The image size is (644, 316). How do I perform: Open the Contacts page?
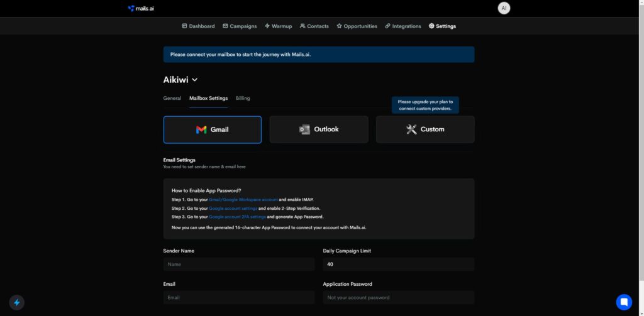pos(314,26)
